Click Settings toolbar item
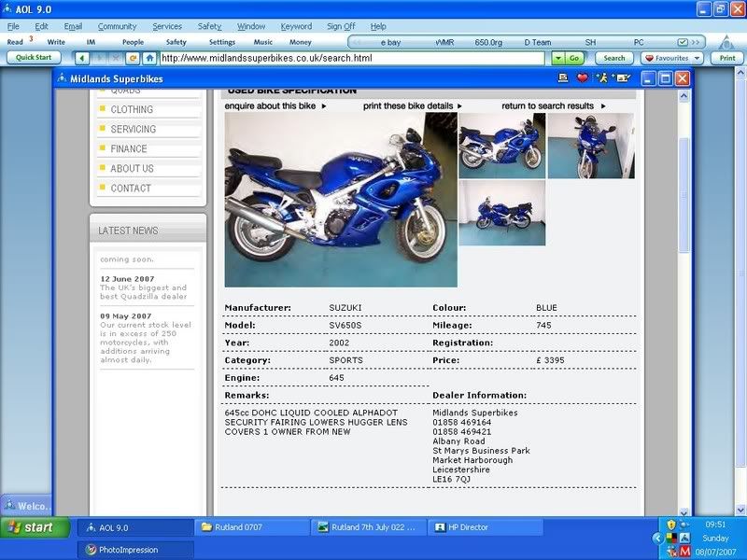Viewport: 747px width, 560px height. click(222, 42)
